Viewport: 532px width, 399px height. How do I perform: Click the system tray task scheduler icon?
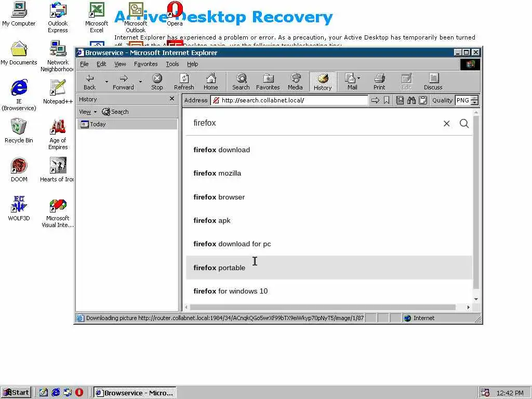pos(485,393)
